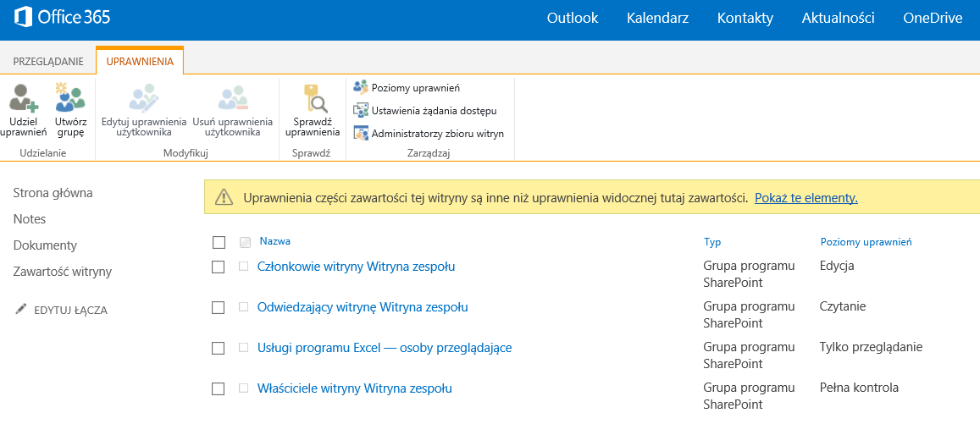Open Outlook from the top bar

[x=573, y=18]
